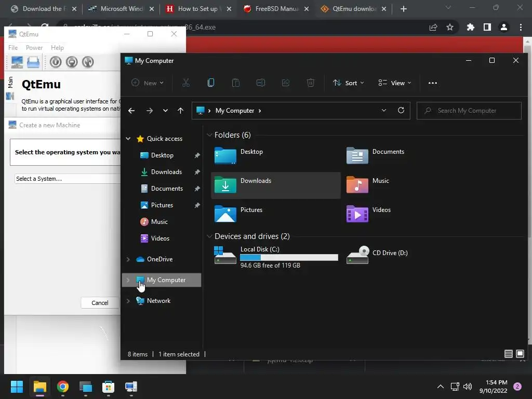Select Music in the navigation pane
The image size is (532, 399).
159,221
